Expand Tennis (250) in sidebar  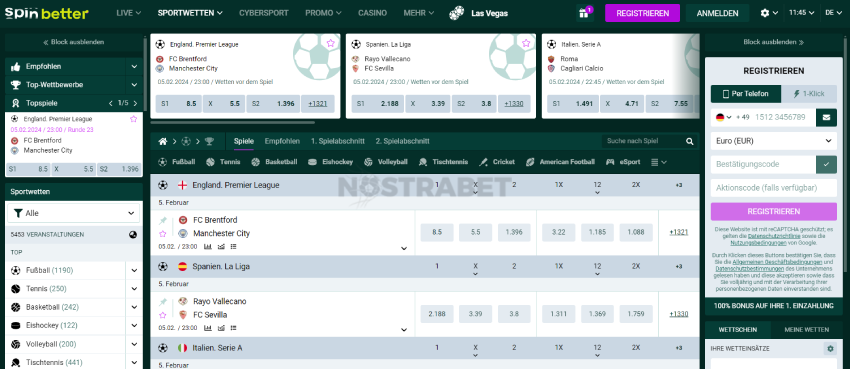pyautogui.click(x=134, y=289)
